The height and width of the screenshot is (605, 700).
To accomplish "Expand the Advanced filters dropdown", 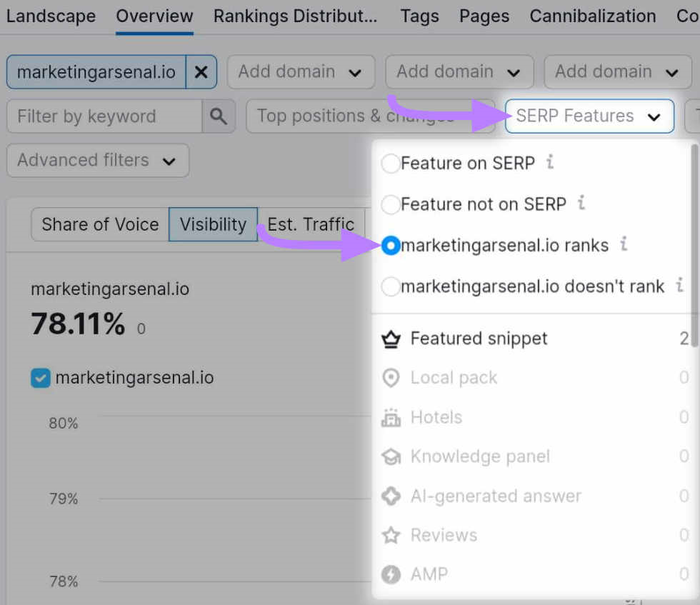I will point(97,160).
